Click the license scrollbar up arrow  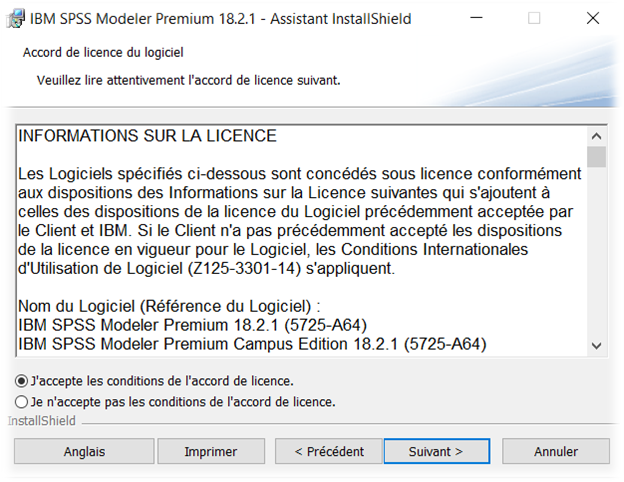point(597,135)
